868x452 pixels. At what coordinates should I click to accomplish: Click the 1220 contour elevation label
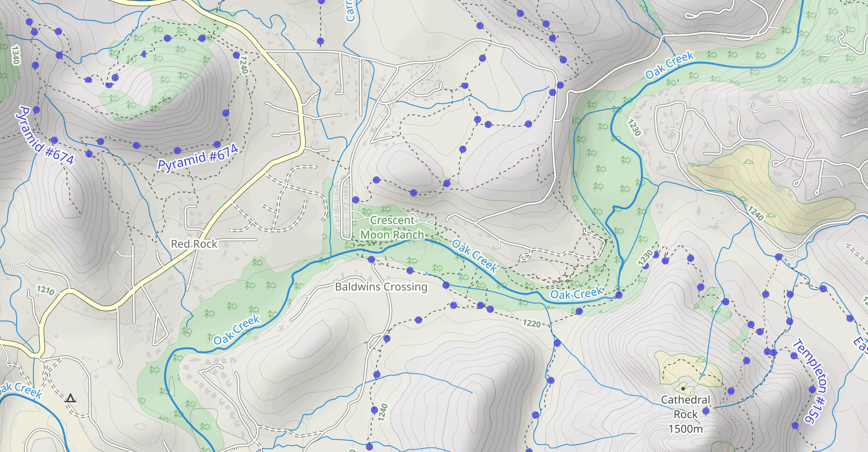click(x=532, y=323)
